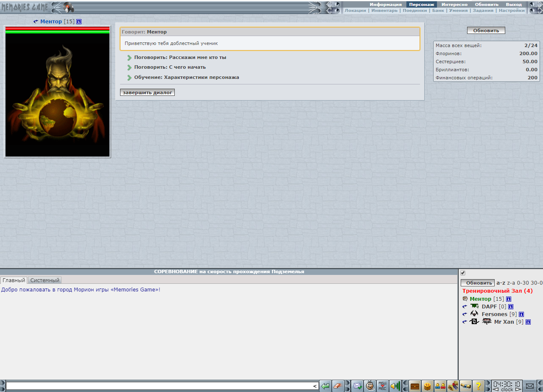Toggle the checkbox above the player list

point(463,273)
